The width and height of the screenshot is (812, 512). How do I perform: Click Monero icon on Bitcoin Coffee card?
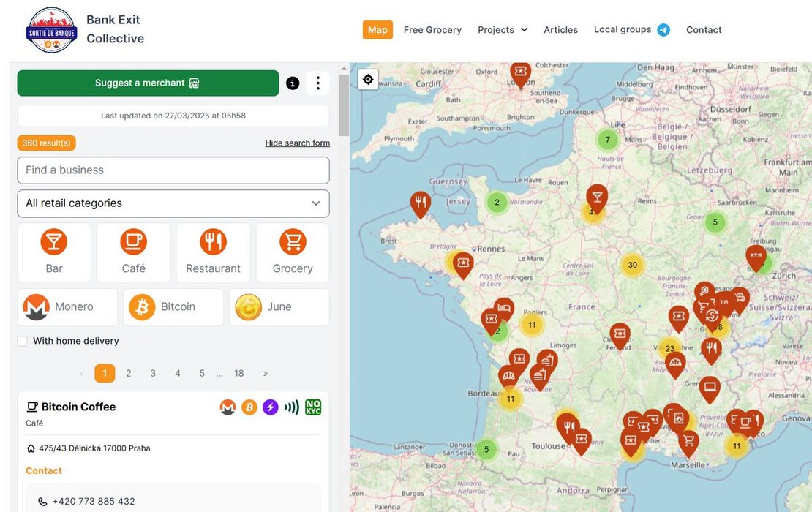228,407
